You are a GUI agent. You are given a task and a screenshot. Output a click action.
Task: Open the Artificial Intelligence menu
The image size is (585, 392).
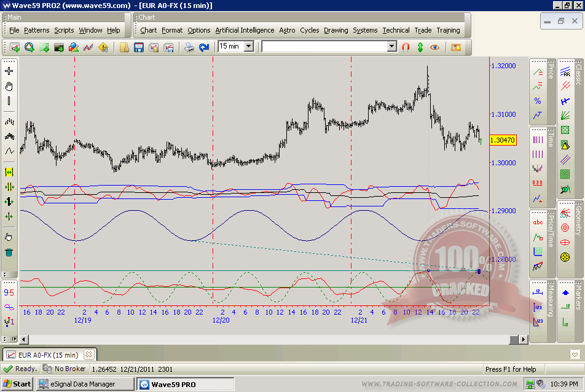(x=245, y=30)
